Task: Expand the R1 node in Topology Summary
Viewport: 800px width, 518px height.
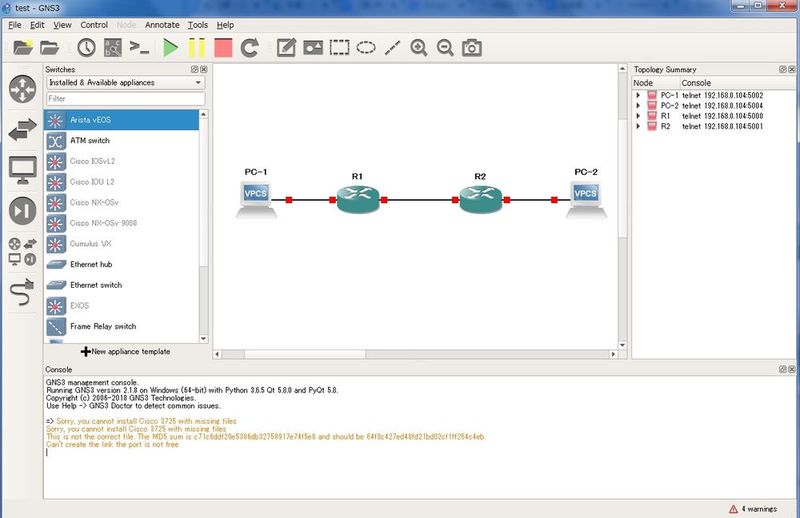Action: [x=638, y=116]
